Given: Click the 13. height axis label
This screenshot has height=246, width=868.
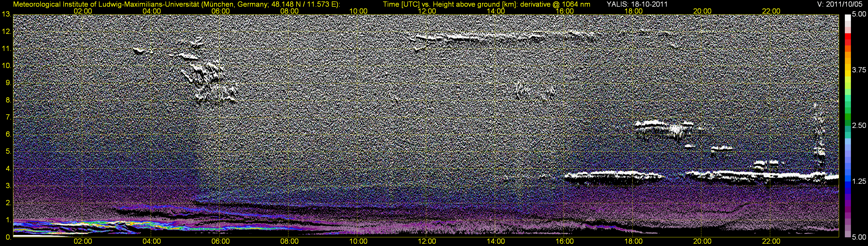Looking at the screenshot, I should [x=7, y=14].
